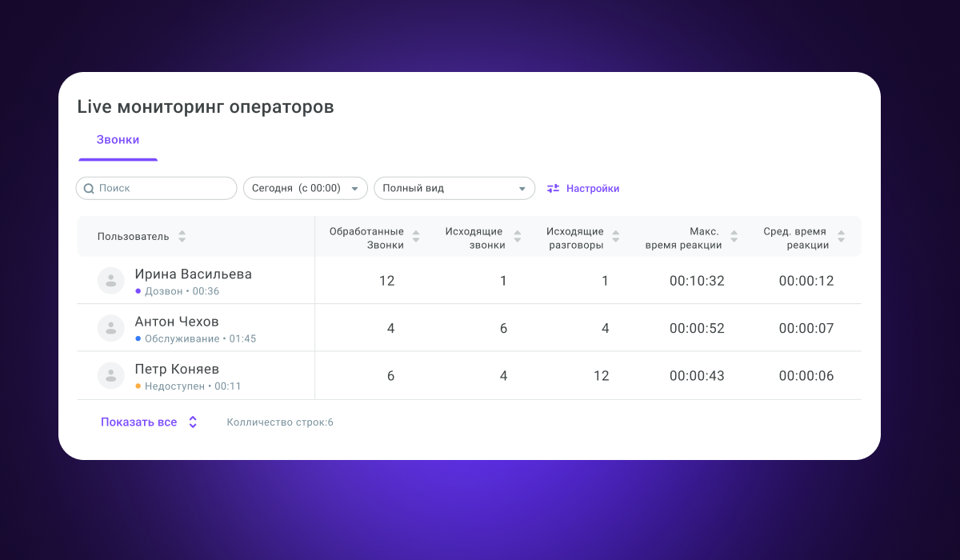The image size is (960, 560).
Task: Click Антон Чехов avatar icon
Action: (x=111, y=328)
